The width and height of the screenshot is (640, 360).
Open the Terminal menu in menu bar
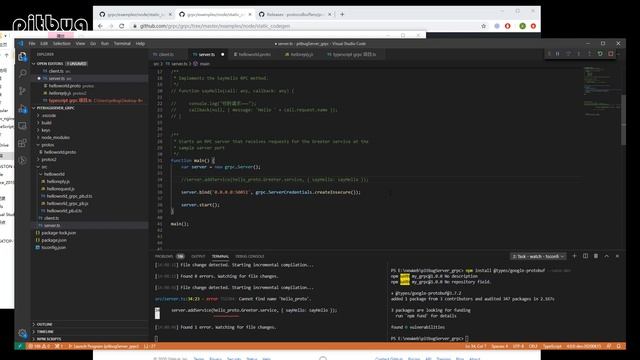tap(122, 43)
